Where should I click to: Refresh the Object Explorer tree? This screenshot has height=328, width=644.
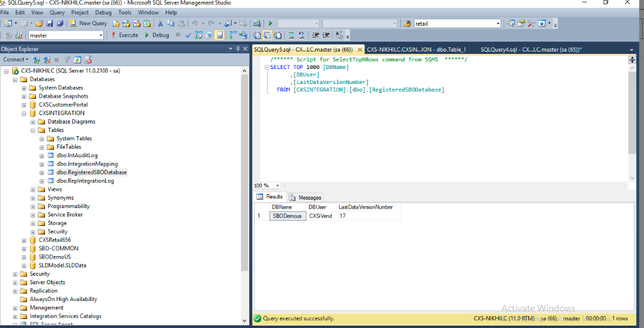[x=77, y=59]
